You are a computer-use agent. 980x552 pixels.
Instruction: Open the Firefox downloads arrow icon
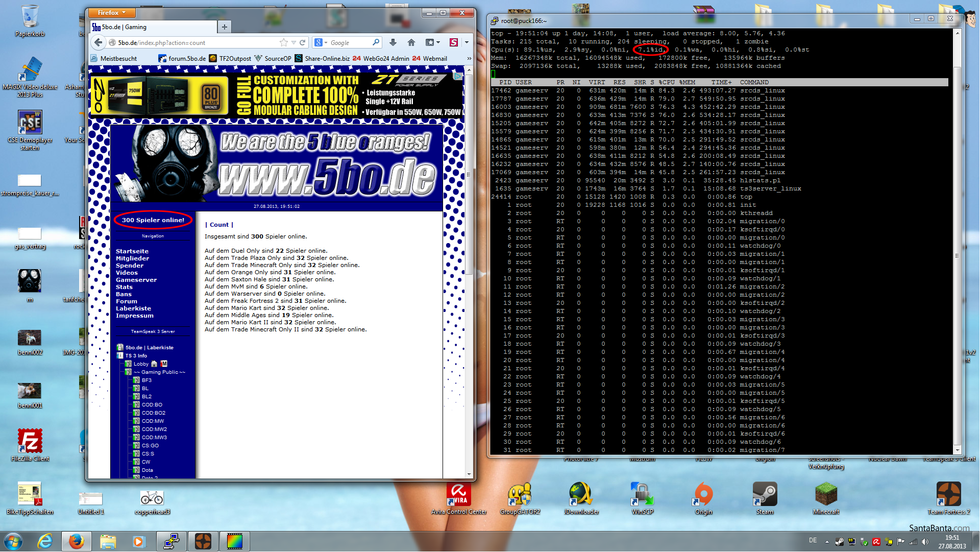point(393,43)
